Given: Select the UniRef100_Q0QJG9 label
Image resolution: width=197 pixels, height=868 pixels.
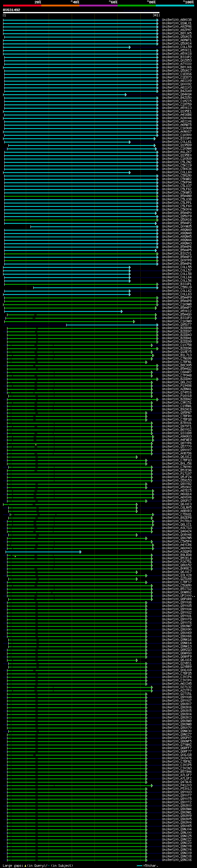Looking at the screenshot, I should 177,670.
